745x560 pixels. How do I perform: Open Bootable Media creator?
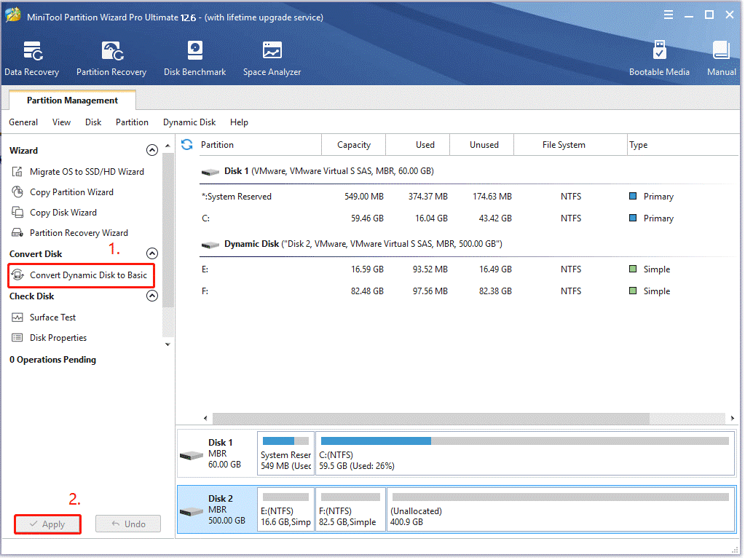[659, 58]
